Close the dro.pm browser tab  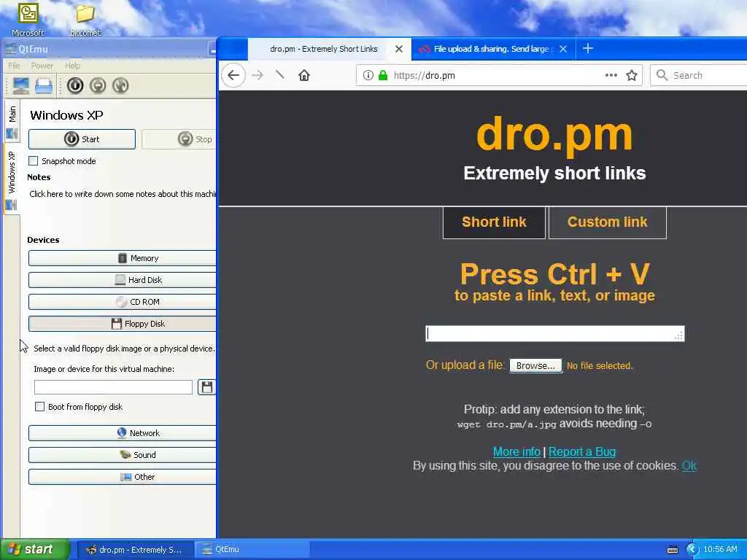pyautogui.click(x=399, y=49)
